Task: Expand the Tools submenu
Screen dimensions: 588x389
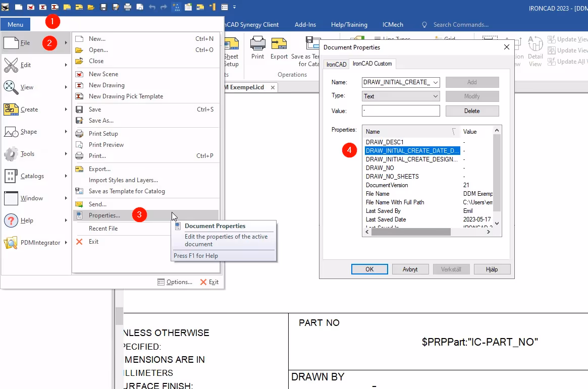Action: [x=36, y=154]
